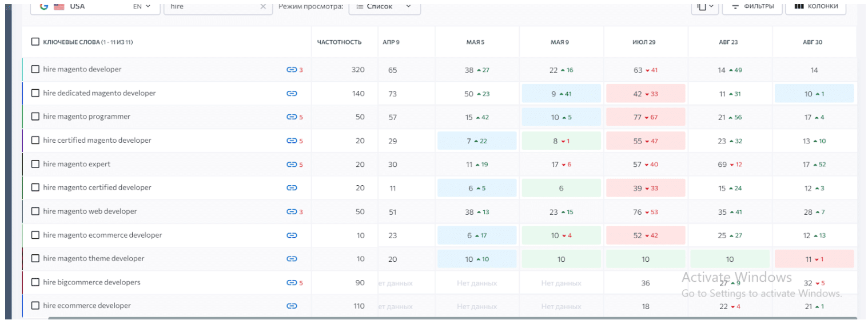This screenshot has width=868, height=328.
Task: Click frequency '140' for dedicated magento developer
Action: (358, 93)
